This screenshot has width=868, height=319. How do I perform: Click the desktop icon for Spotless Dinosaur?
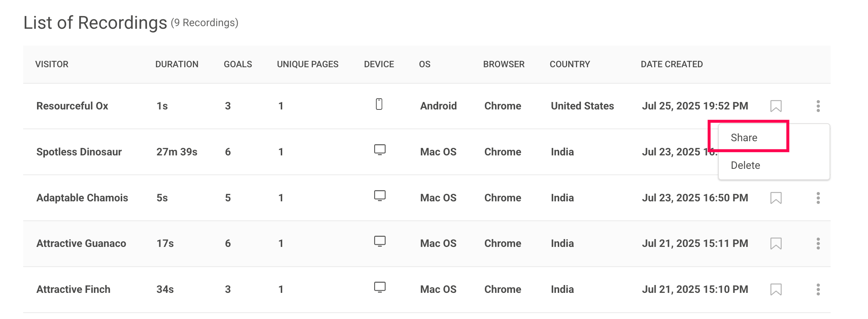tap(380, 150)
